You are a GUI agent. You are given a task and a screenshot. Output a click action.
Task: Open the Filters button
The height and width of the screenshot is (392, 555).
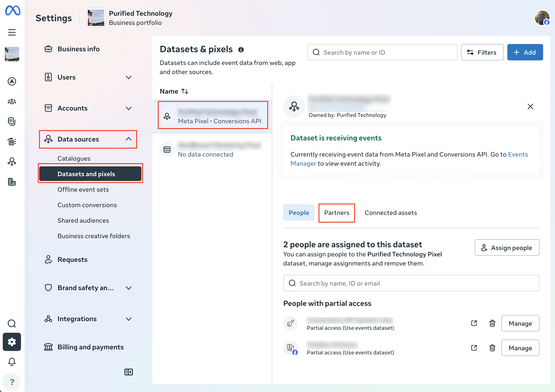point(482,52)
